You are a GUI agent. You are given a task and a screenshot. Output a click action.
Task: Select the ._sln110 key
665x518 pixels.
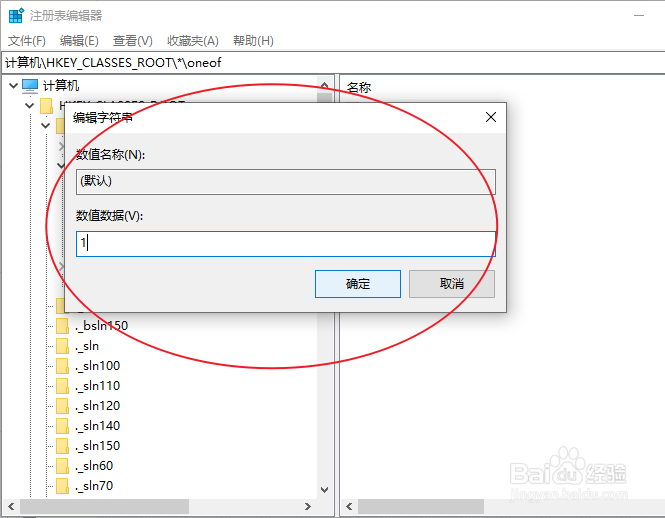tap(98, 386)
